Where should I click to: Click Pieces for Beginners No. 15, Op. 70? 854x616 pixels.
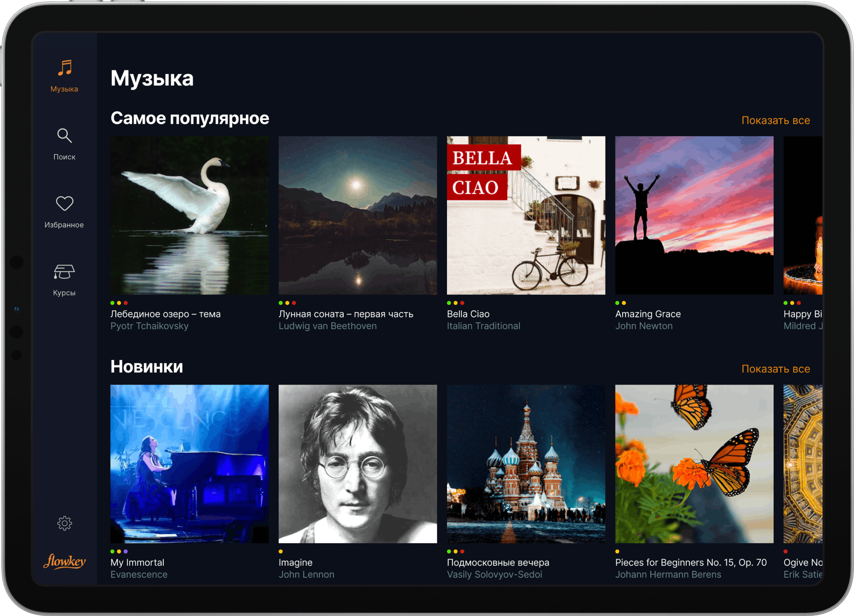(691, 562)
